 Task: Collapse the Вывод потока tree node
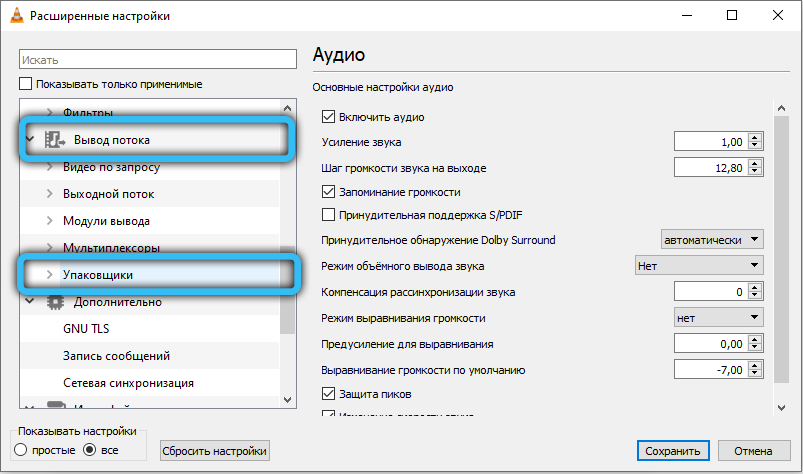[x=30, y=139]
